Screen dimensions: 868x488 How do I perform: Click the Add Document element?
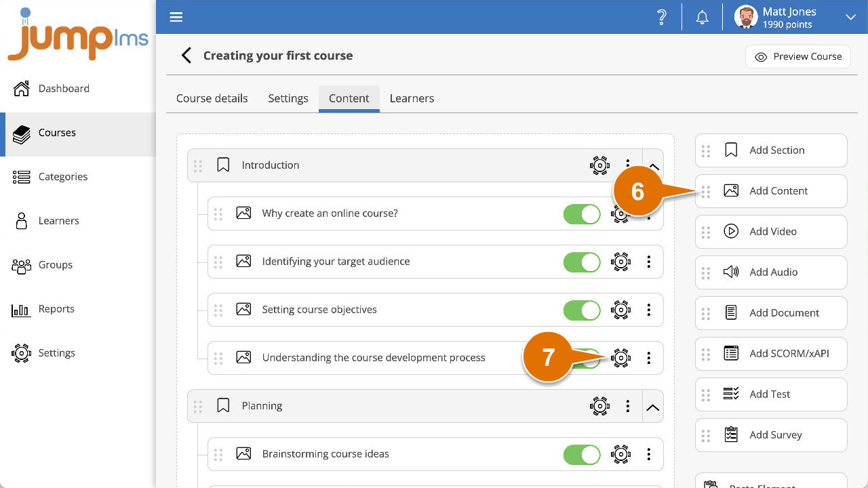(771, 313)
